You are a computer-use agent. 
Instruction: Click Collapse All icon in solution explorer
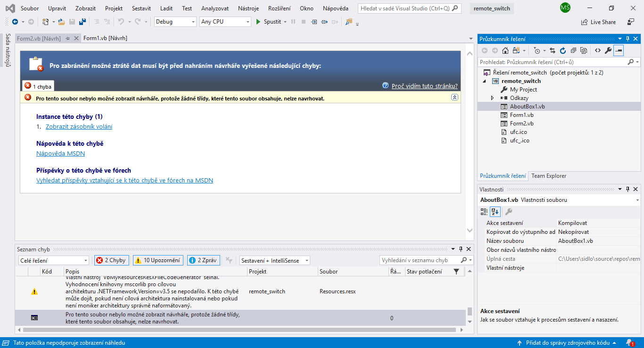coord(573,50)
